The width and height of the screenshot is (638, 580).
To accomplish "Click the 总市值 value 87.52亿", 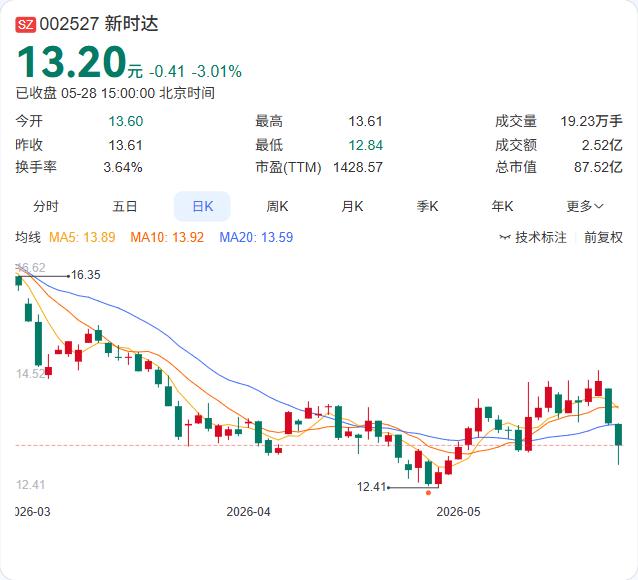I will coord(599,167).
